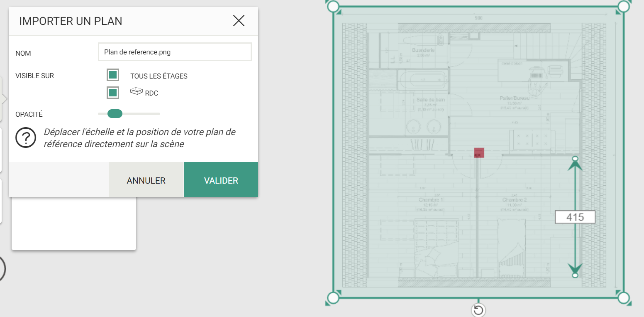Click the scale arrow's upper endpoint
This screenshot has height=317, width=644.
click(x=575, y=159)
